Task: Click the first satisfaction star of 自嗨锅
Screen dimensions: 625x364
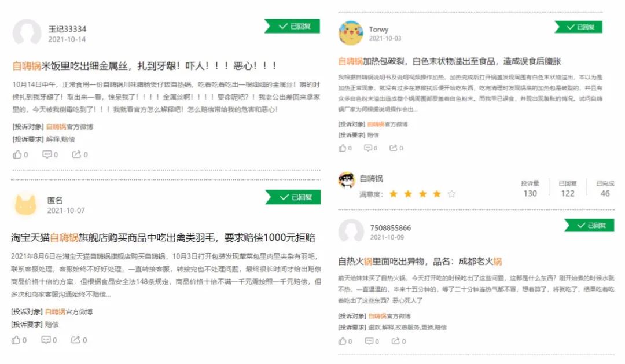Action: pos(394,194)
